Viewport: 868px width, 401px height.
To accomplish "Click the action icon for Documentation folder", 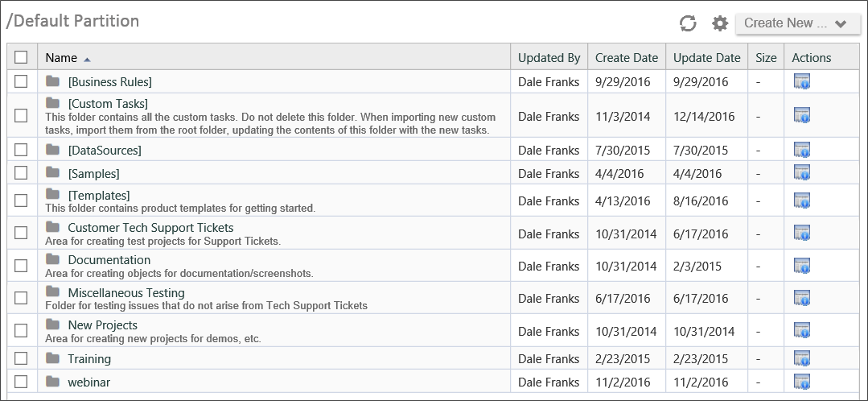I will pos(801,266).
